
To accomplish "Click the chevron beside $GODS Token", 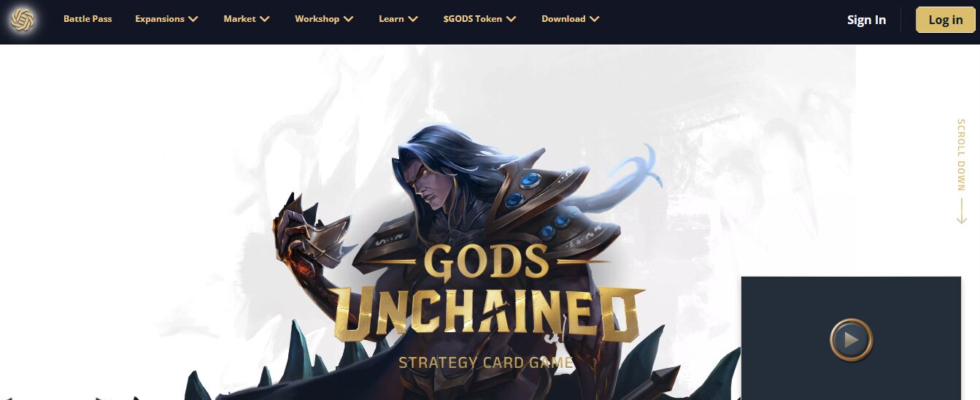I will (x=511, y=19).
